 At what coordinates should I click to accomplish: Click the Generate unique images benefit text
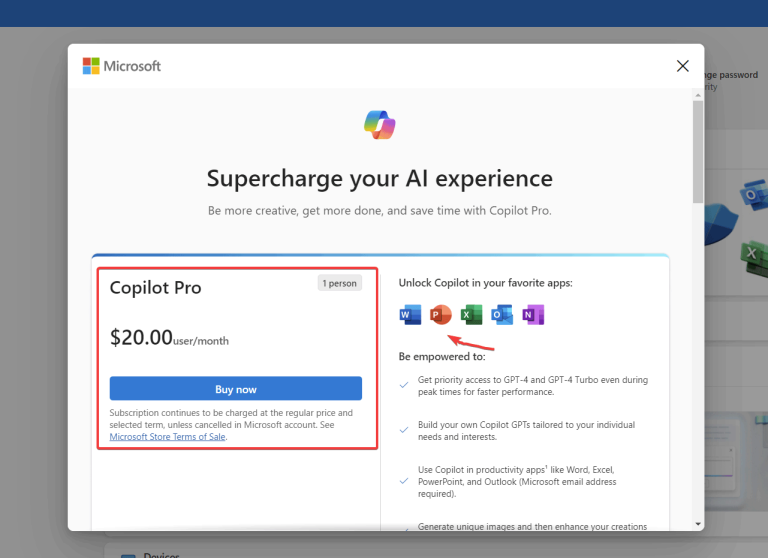[x=532, y=526]
